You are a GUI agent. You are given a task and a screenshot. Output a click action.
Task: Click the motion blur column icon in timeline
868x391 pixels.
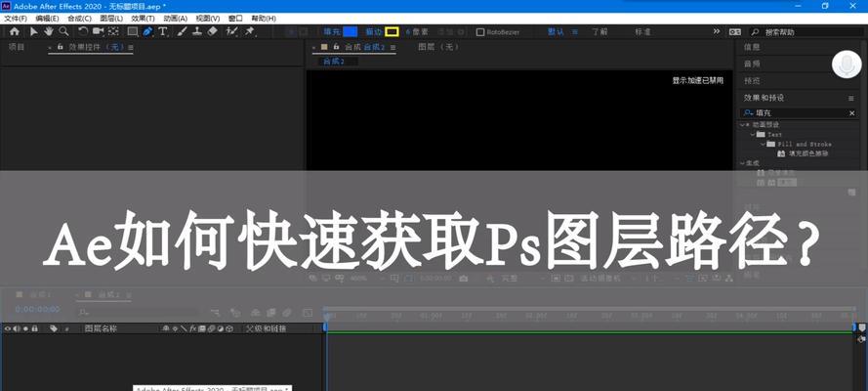pyautogui.click(x=212, y=328)
